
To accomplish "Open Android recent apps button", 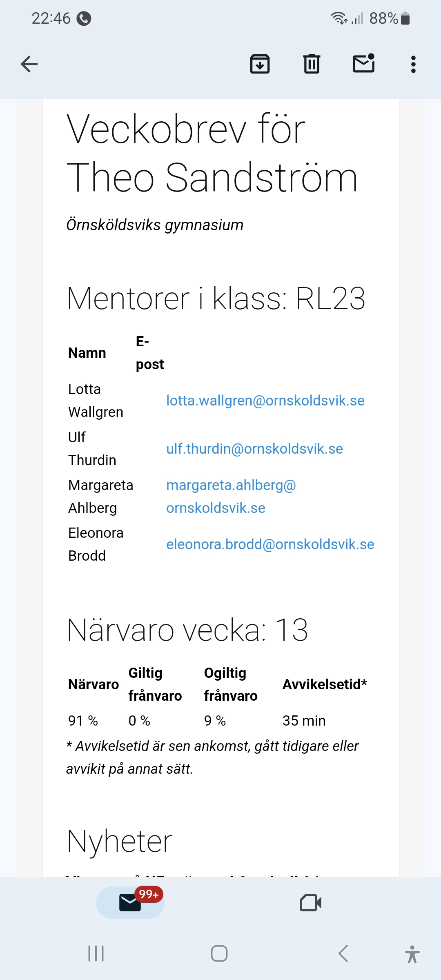I will (96, 954).
